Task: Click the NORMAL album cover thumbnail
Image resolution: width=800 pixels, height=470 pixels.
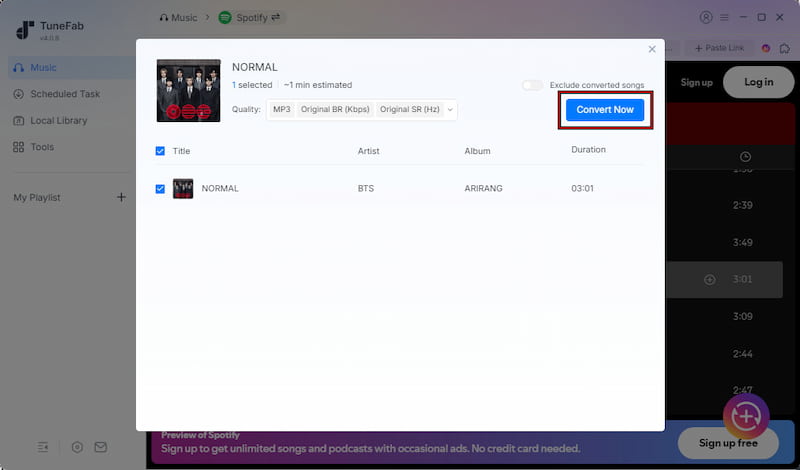Action: (x=188, y=90)
